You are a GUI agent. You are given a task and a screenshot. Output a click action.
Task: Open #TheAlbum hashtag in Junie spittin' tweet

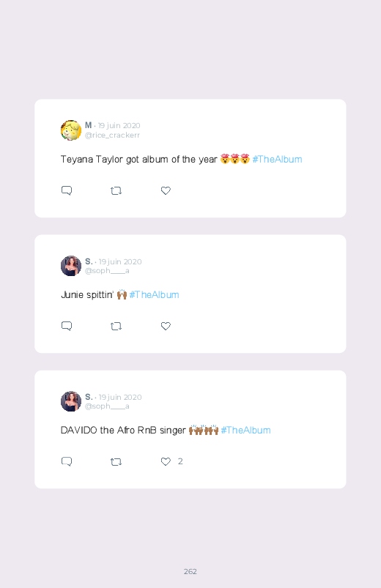[x=154, y=295]
